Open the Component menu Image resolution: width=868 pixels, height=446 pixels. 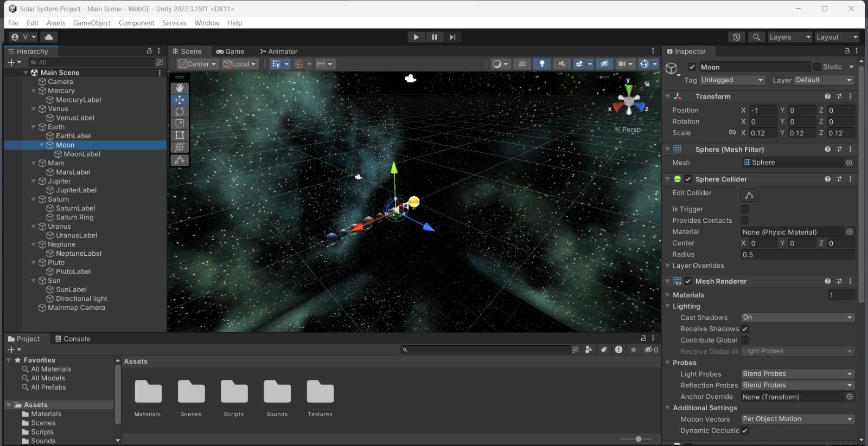point(137,23)
